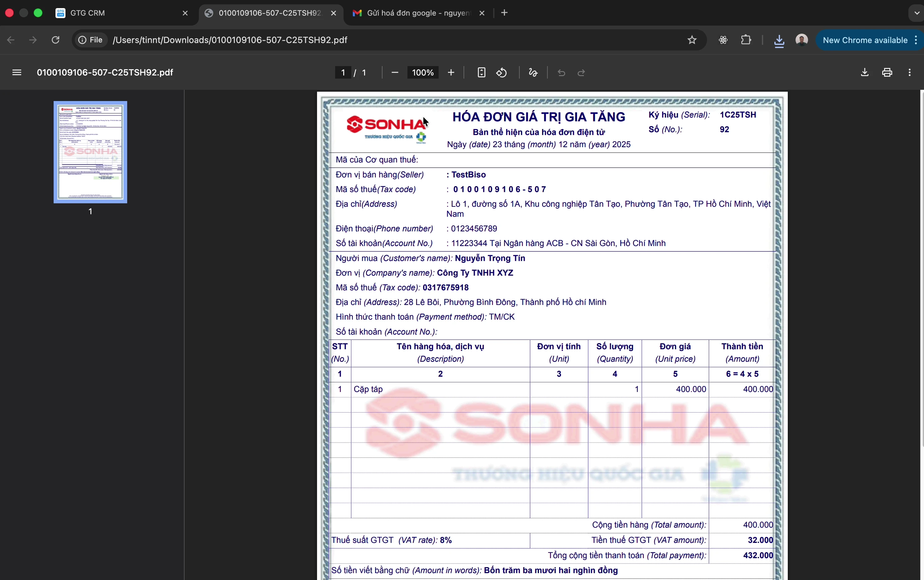Toggle the PDF sidebar with hamburger menu
The width and height of the screenshot is (924, 580).
click(17, 72)
